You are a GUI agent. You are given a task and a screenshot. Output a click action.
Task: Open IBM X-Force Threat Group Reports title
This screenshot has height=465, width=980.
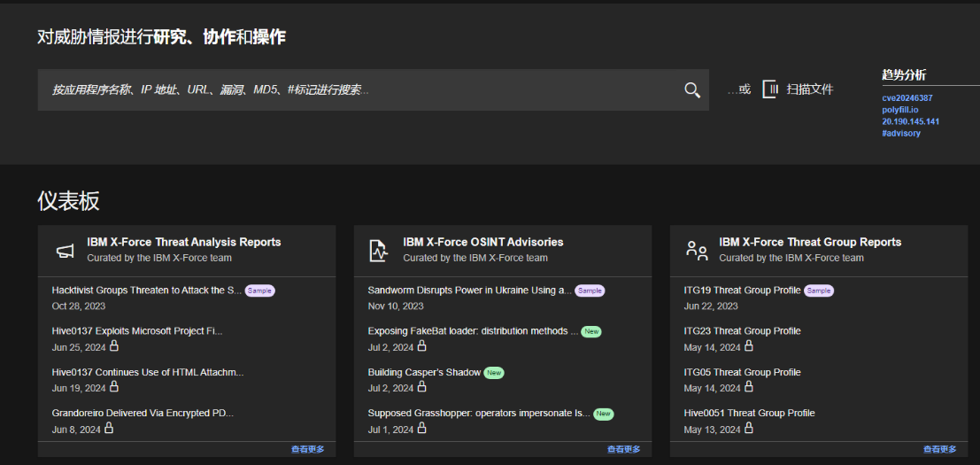point(810,243)
